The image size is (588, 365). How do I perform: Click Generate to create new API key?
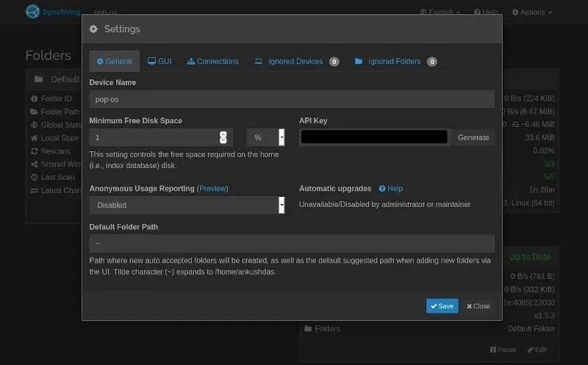pos(473,137)
